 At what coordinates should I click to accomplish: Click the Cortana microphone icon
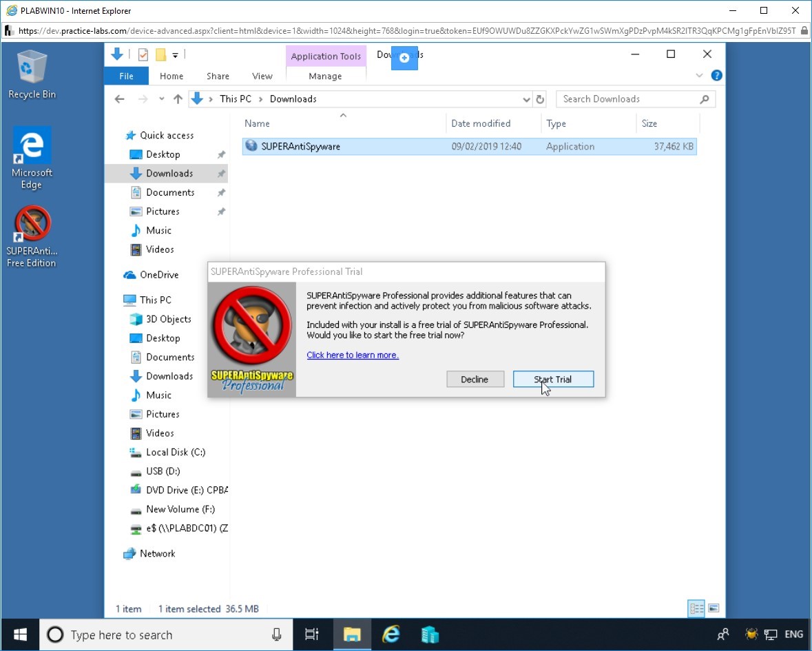[277, 634]
